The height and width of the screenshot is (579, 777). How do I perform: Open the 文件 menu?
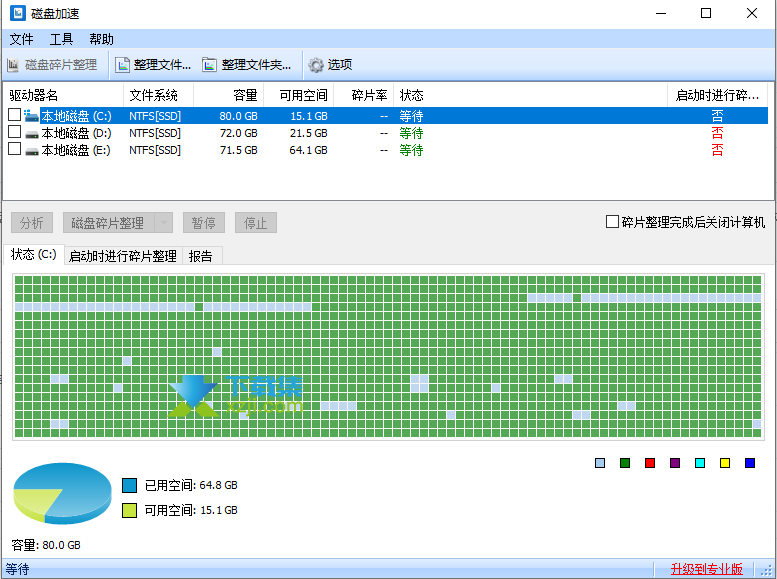pyautogui.click(x=21, y=39)
